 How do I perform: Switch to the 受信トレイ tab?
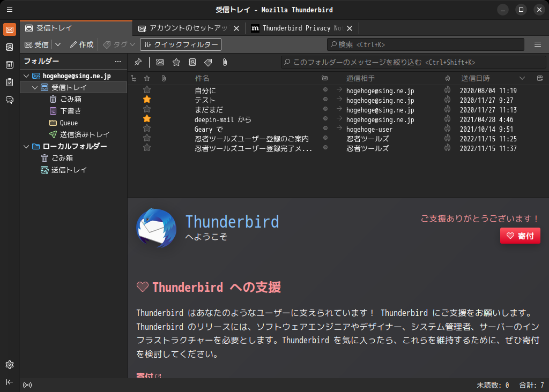click(x=76, y=28)
